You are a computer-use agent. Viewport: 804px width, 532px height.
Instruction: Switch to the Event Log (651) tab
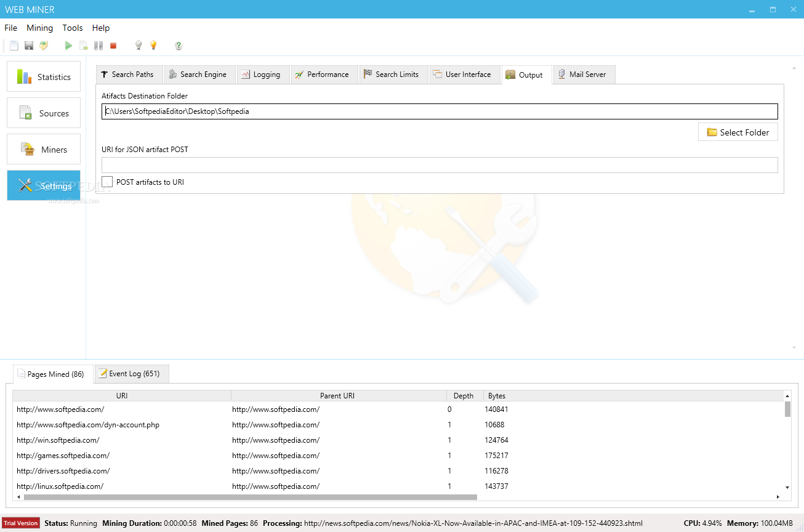click(131, 374)
